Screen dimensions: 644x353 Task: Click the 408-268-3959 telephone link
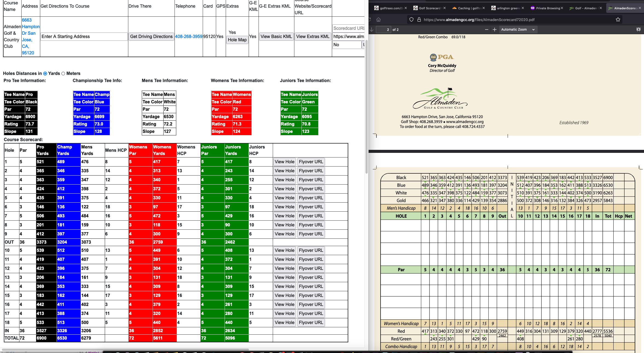pyautogui.click(x=188, y=37)
